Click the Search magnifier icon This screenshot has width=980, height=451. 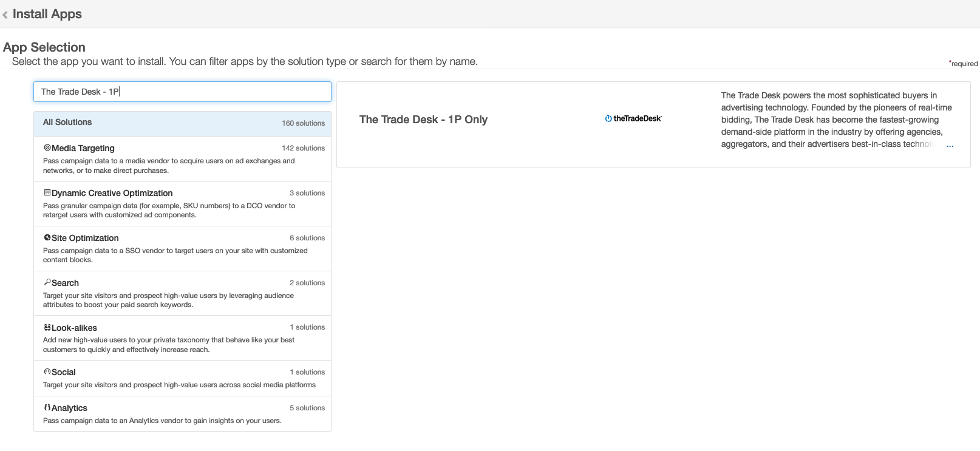pyautogui.click(x=47, y=282)
